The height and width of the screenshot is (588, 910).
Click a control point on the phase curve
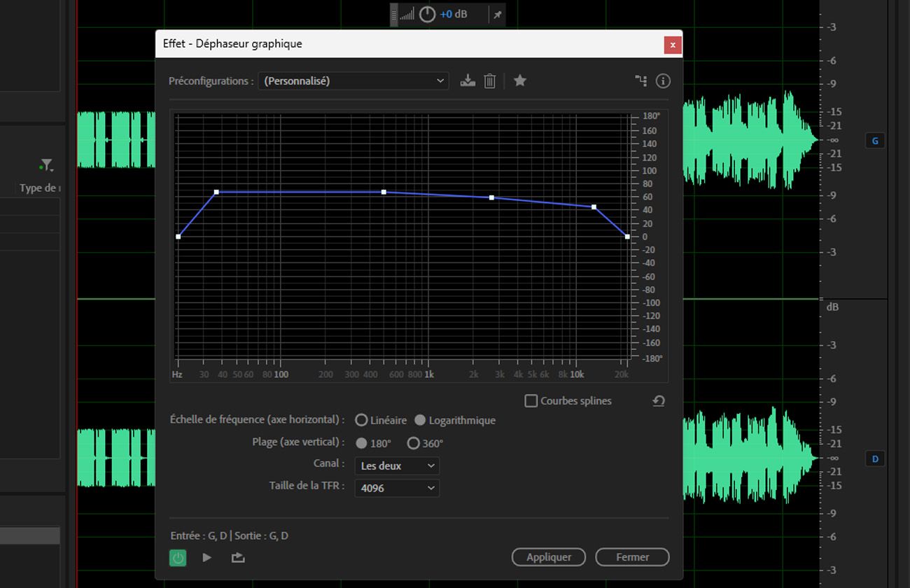(383, 191)
